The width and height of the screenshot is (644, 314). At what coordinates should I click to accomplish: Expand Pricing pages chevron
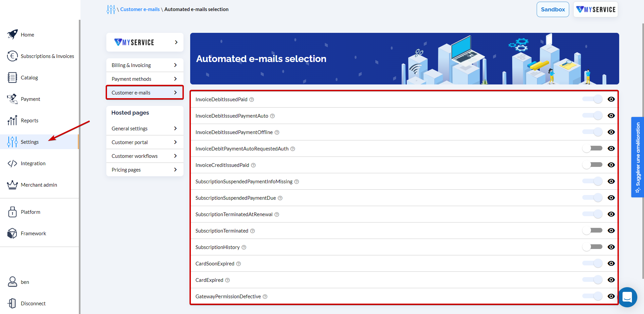(175, 170)
